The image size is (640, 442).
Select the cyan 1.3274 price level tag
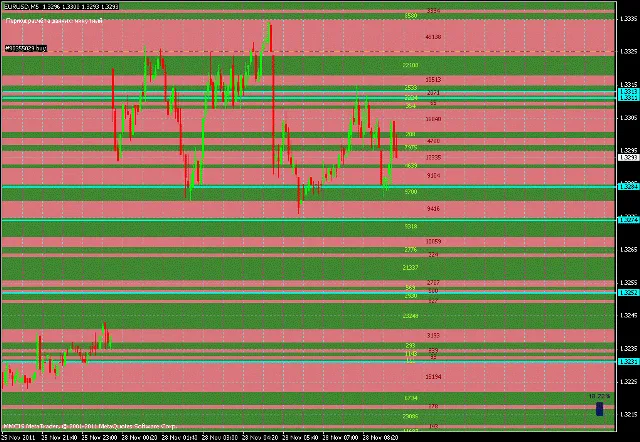(629, 219)
